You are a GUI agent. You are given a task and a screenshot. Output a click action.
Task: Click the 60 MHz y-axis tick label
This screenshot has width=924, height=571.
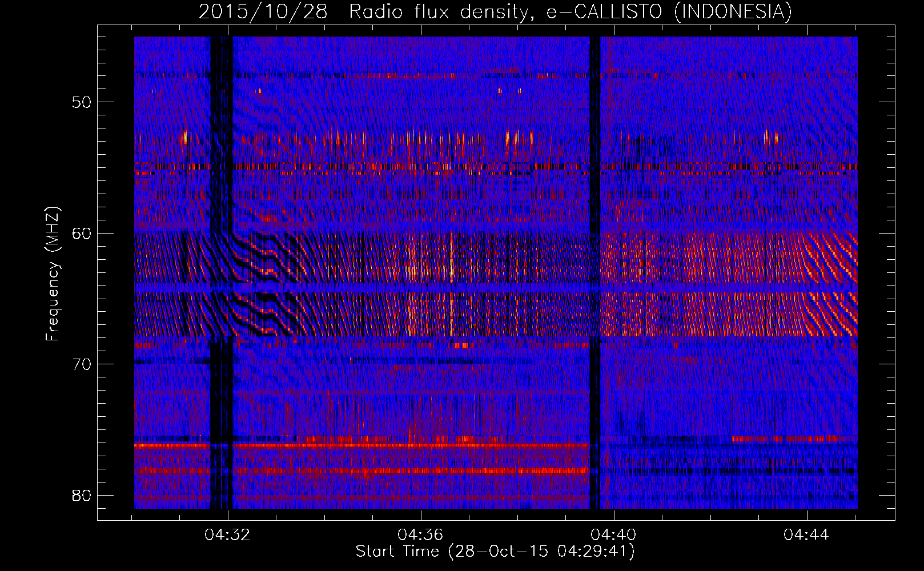pos(82,233)
